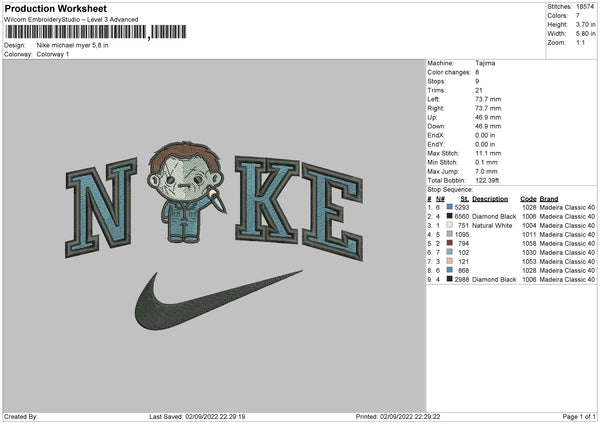Click the 'Stop Sequence:' heading
Viewport: 600px width, 424px height.
pyautogui.click(x=450, y=189)
